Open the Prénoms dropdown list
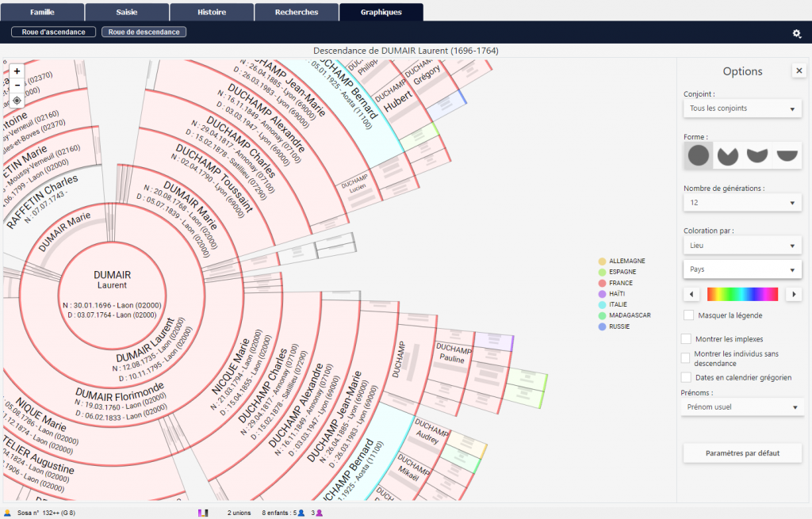This screenshot has height=519, width=812. (742, 407)
